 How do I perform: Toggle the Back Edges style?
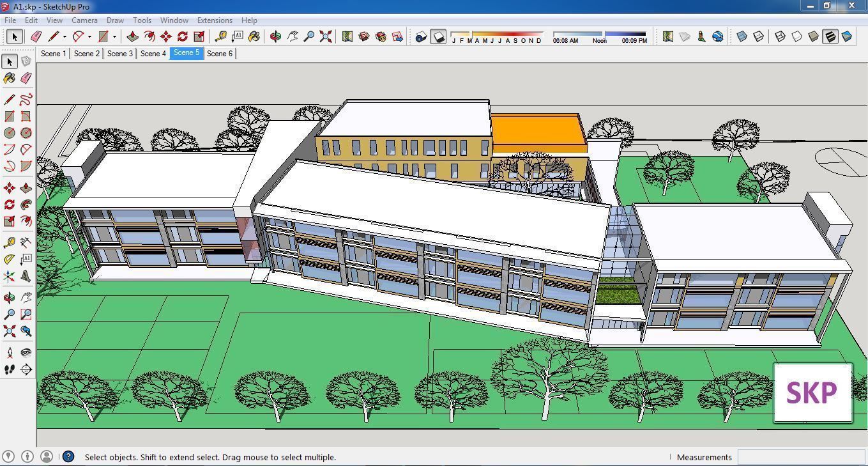click(x=758, y=36)
